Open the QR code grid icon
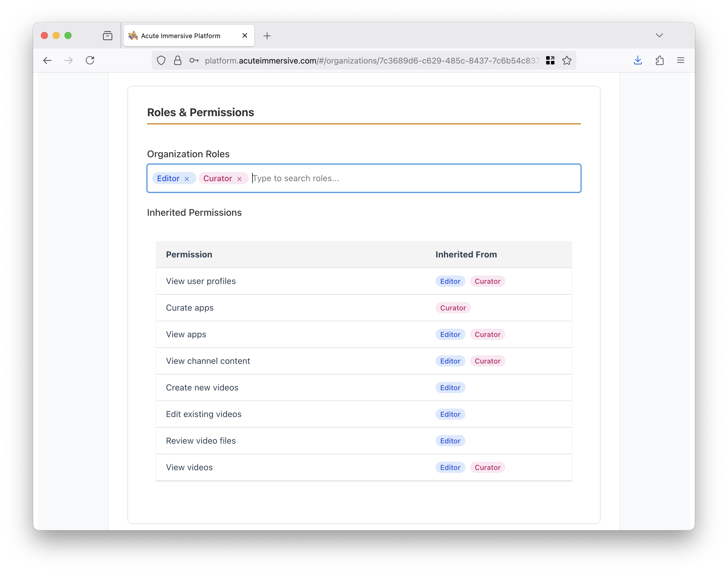The image size is (728, 574). coord(550,61)
